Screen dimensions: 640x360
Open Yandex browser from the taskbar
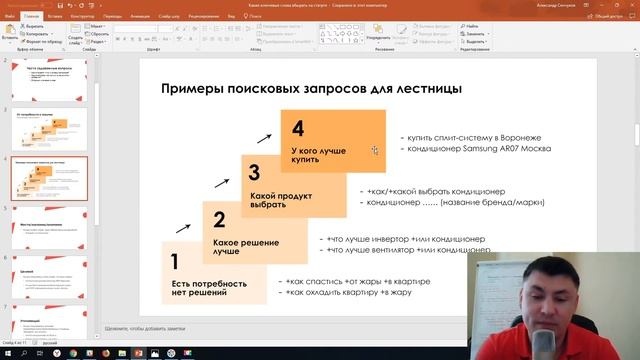point(57,353)
